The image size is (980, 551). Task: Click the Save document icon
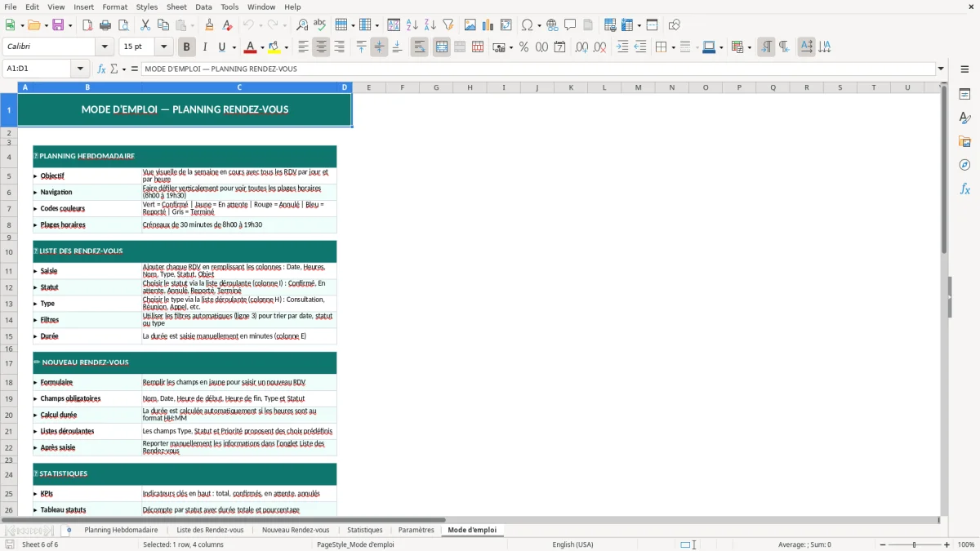58,25
